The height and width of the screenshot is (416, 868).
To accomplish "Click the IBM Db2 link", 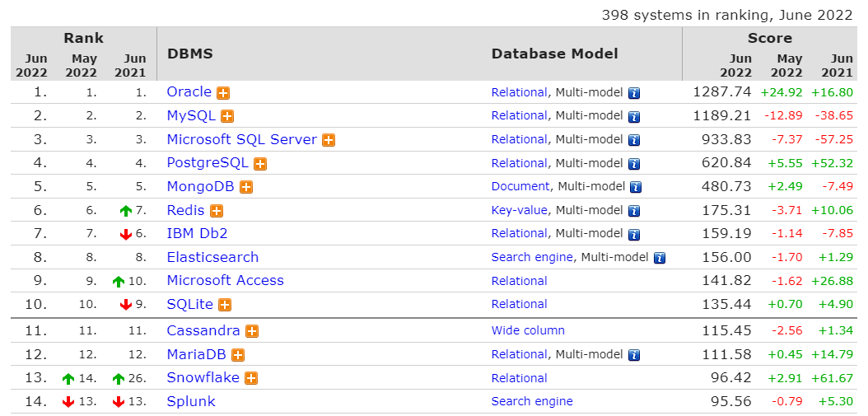I will click(x=197, y=233).
